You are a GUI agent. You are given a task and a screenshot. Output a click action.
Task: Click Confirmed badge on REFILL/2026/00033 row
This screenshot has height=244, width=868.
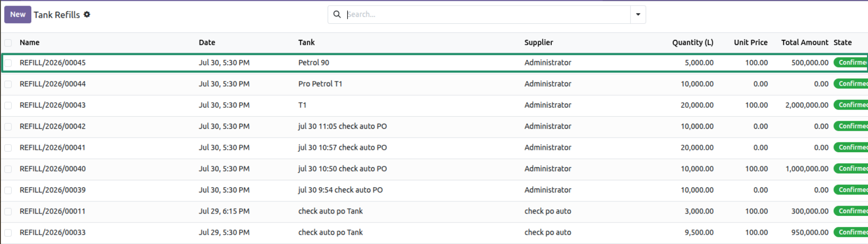point(851,232)
